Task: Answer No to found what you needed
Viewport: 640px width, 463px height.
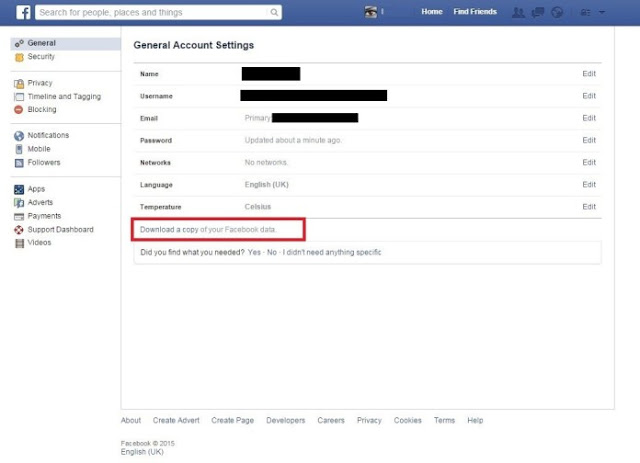Action: point(272,252)
